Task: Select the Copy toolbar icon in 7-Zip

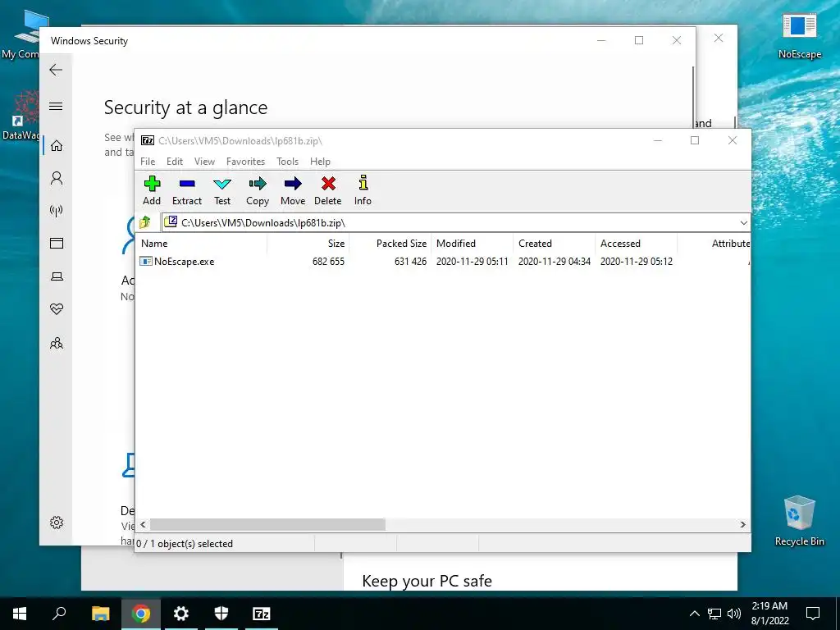Action: [x=257, y=190]
